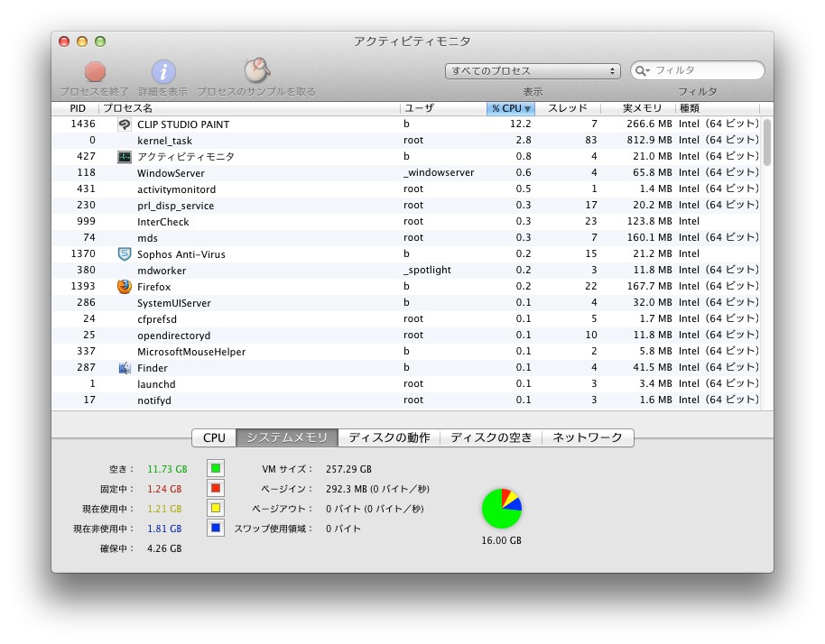Click the Sample Process toolbar icon

pyautogui.click(x=256, y=71)
